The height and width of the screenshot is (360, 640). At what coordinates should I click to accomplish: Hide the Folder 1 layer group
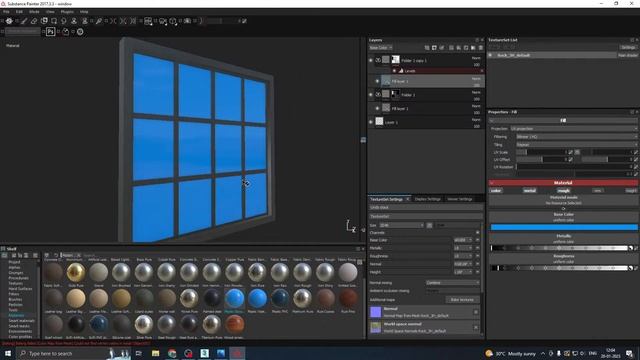[371, 95]
